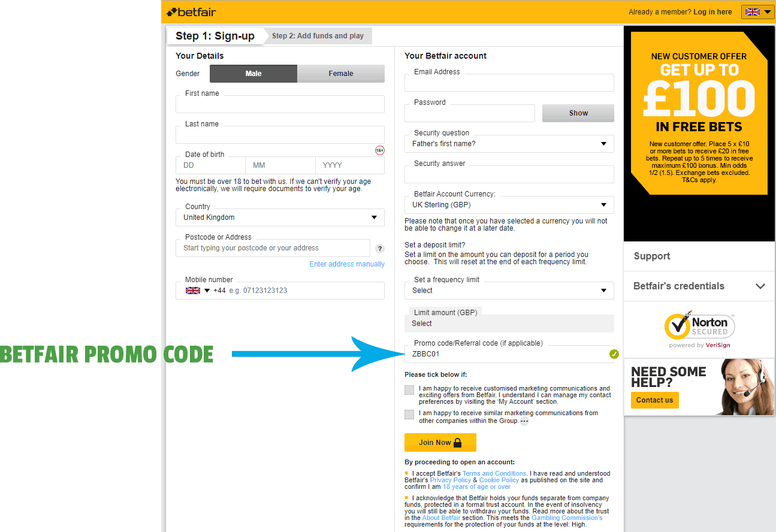This screenshot has width=776, height=532.
Task: Open the mobile country code flag dropdown
Action: tap(198, 291)
